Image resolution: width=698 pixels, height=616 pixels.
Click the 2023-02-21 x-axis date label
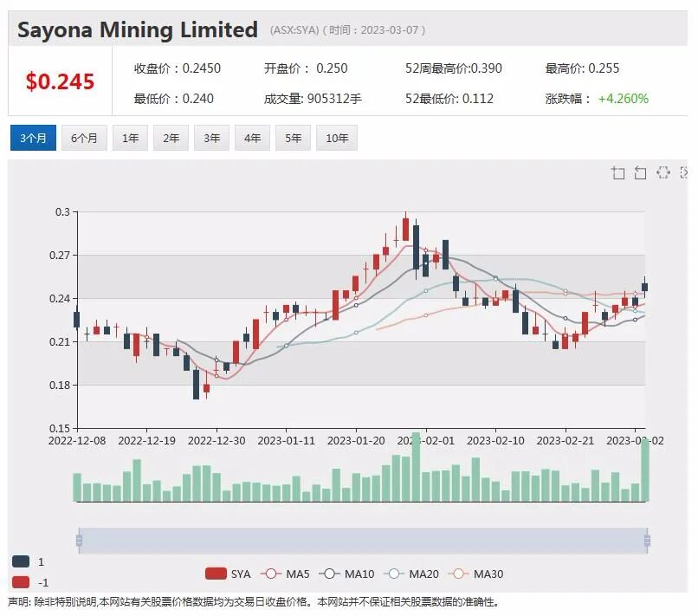click(x=566, y=440)
